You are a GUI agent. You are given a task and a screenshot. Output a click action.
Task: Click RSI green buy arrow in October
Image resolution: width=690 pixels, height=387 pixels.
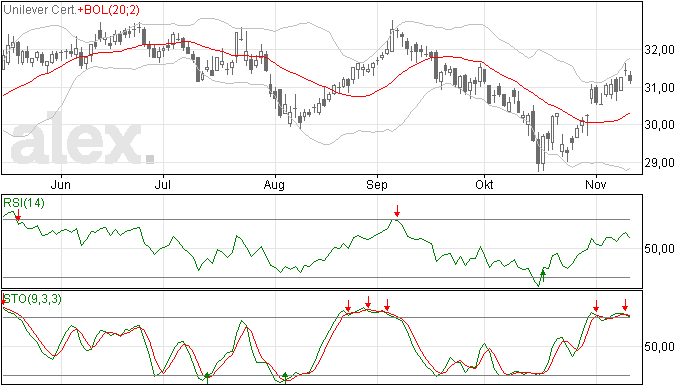point(543,276)
